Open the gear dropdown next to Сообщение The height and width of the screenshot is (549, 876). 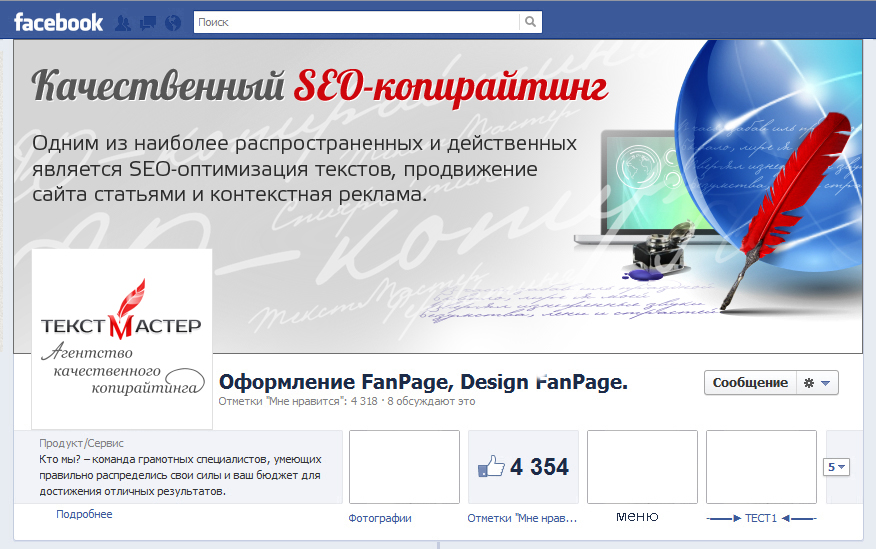tap(817, 383)
